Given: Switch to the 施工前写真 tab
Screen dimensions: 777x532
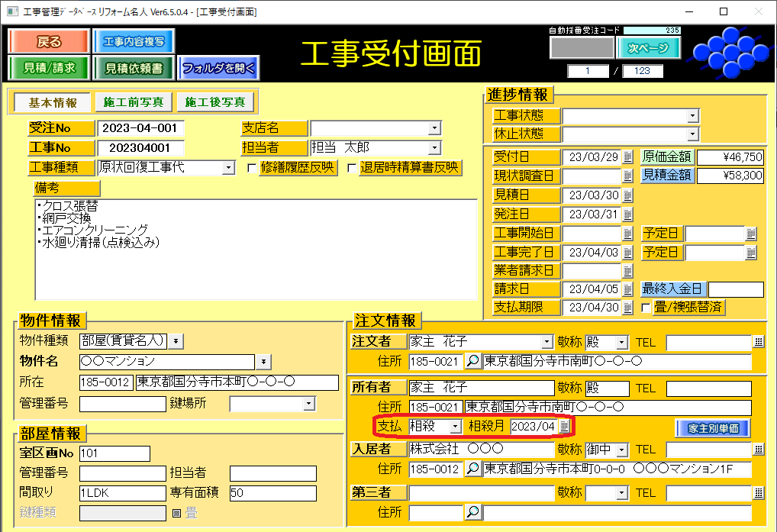Looking at the screenshot, I should [134, 102].
